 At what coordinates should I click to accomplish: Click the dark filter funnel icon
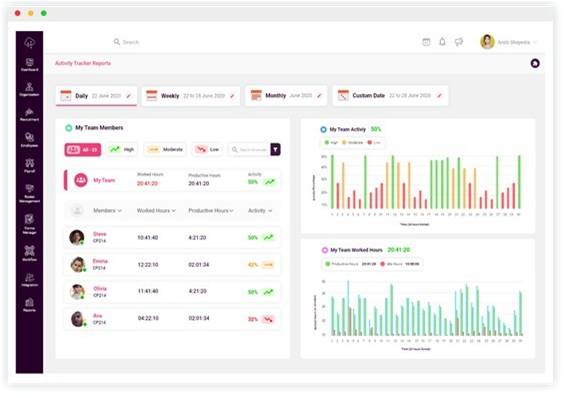(275, 149)
